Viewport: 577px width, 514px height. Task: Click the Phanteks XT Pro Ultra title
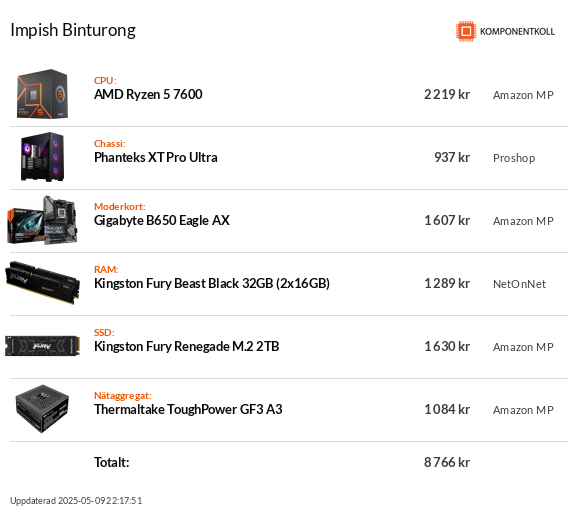[156, 157]
